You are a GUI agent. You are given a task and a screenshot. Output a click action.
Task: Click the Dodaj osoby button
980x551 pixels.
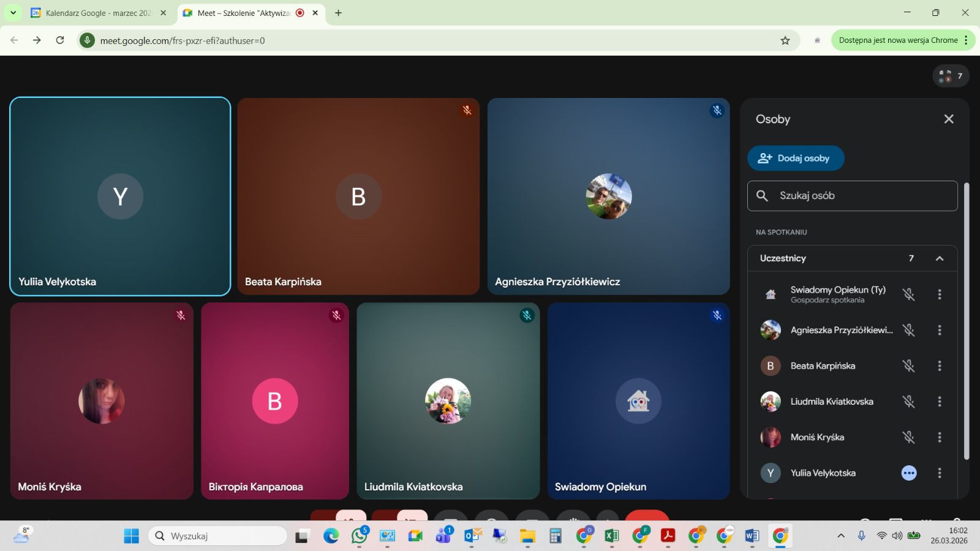[x=795, y=158]
